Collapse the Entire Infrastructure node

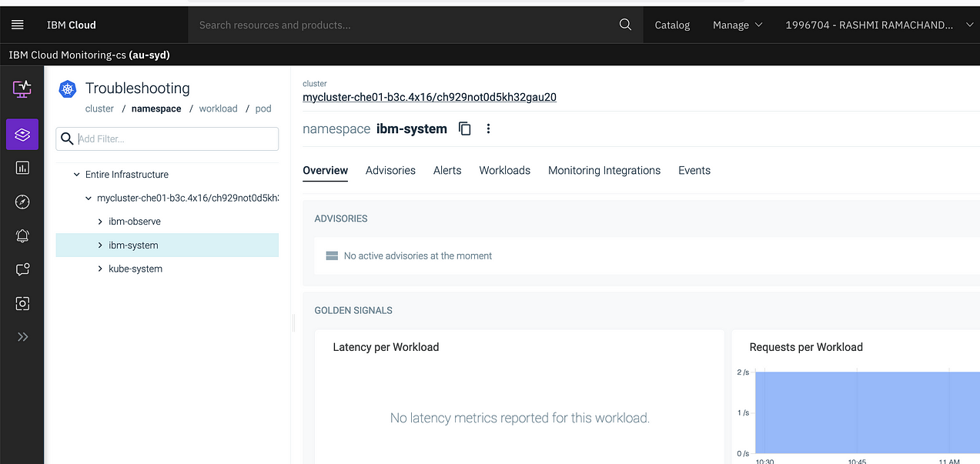pos(76,175)
